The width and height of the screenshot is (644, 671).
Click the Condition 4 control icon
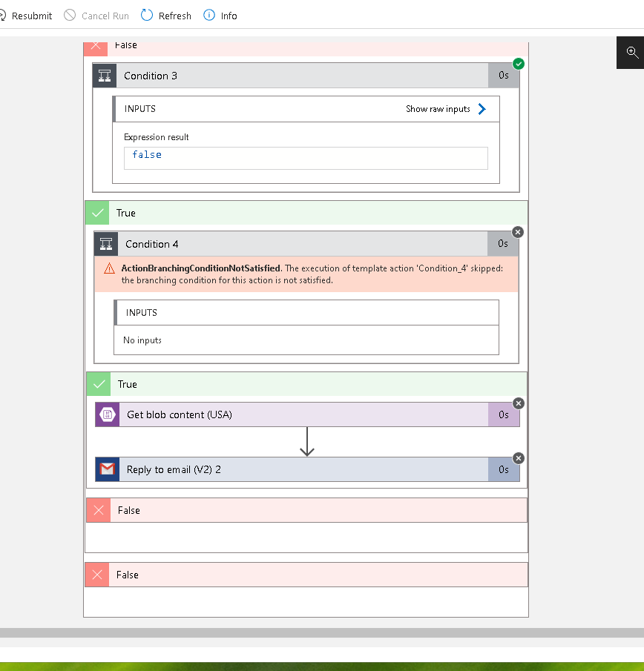(x=106, y=244)
